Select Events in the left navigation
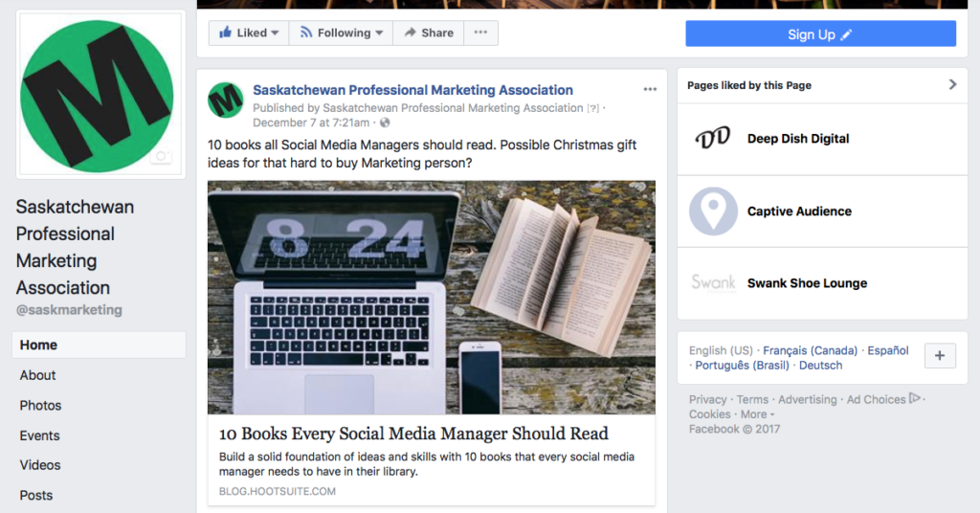Screen dimensions: 980x513 [x=39, y=435]
